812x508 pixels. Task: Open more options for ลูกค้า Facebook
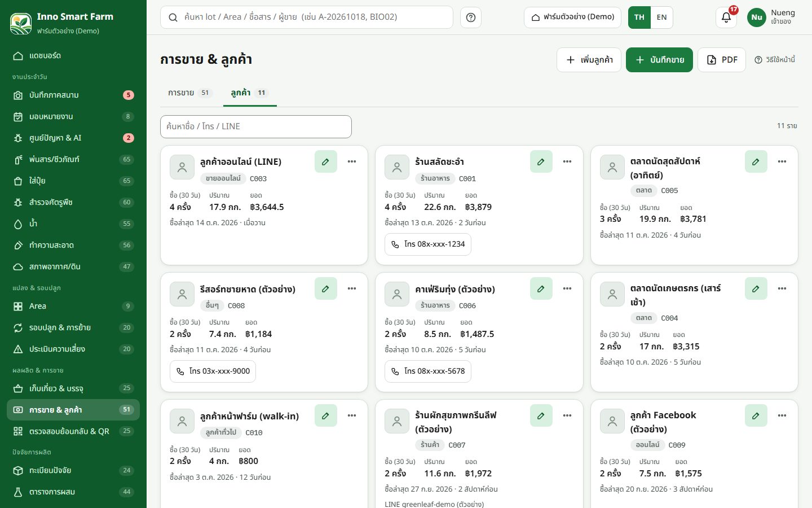pos(782,415)
